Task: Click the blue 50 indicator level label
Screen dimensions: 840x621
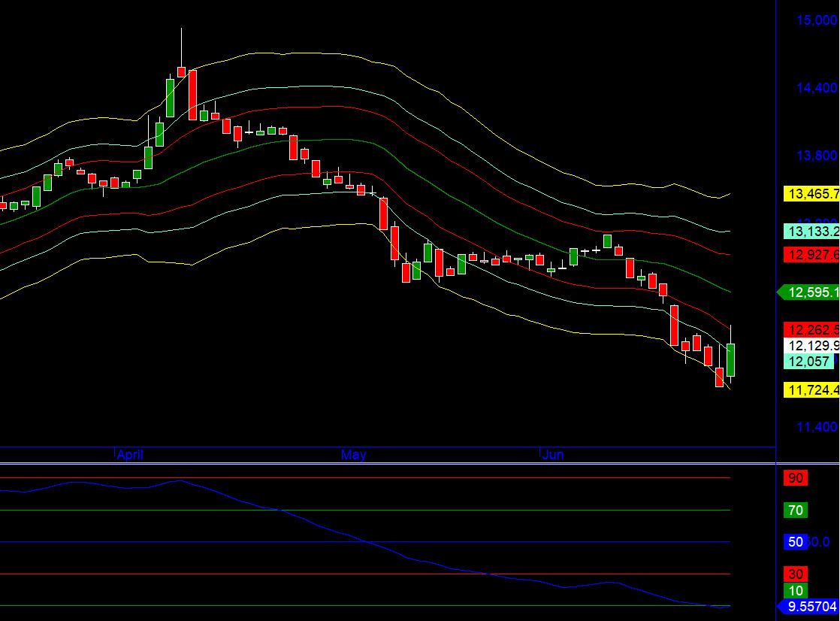Action: click(x=796, y=541)
